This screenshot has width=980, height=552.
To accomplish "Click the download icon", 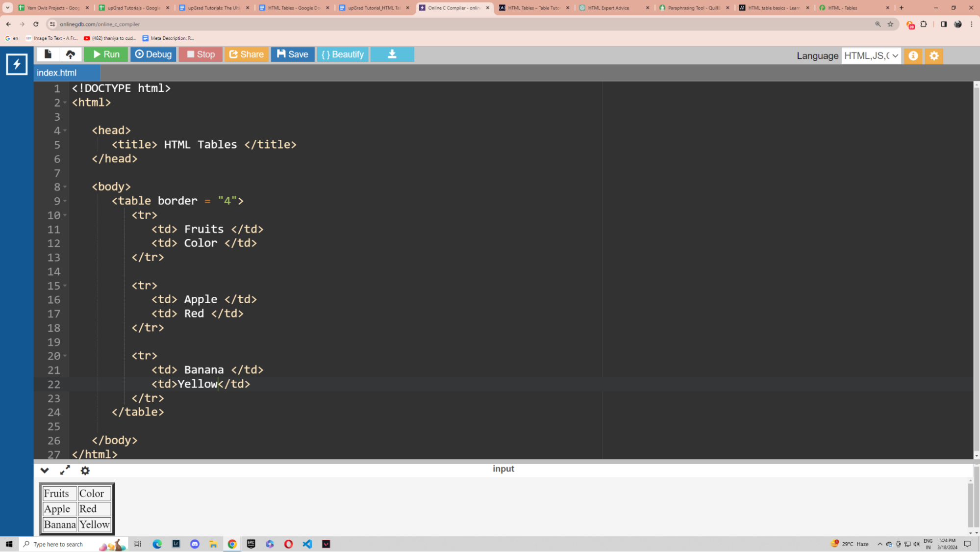I will tap(392, 54).
